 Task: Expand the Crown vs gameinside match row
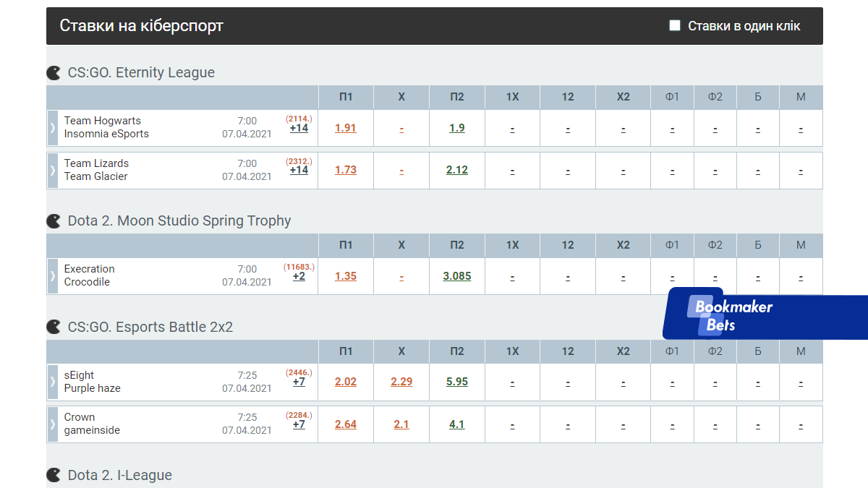52,424
